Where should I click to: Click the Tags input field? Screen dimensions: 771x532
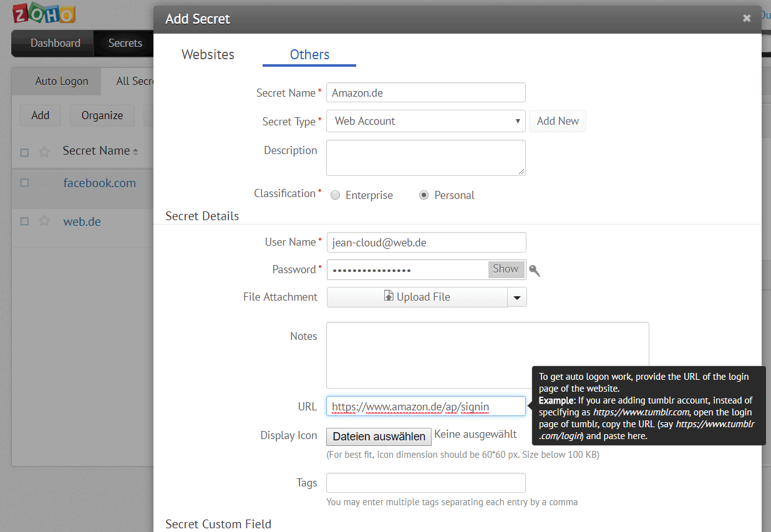pos(426,483)
